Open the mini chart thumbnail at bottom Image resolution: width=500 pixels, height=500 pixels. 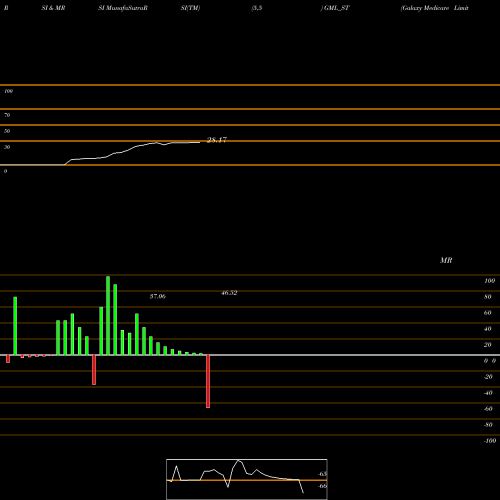(x=247, y=479)
